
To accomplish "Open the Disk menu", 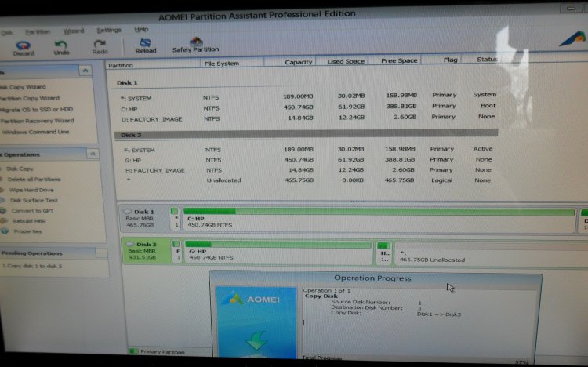I will [6, 33].
